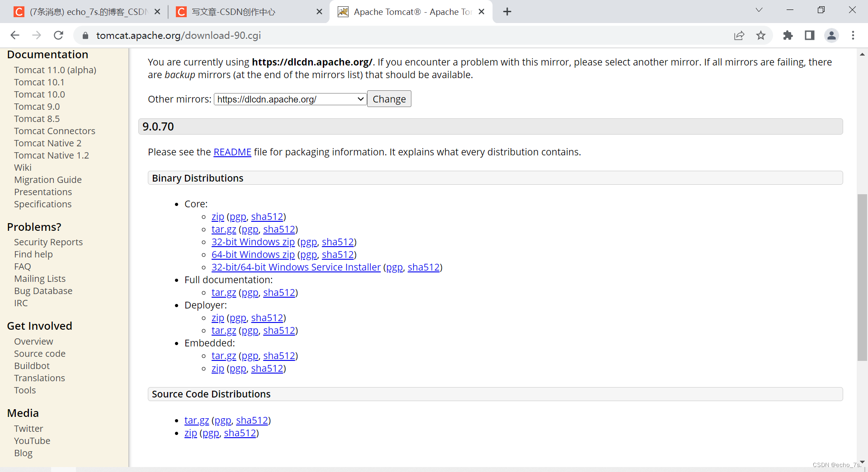Close the Apache Tomcat tab
The width and height of the screenshot is (868, 472).
click(x=481, y=12)
